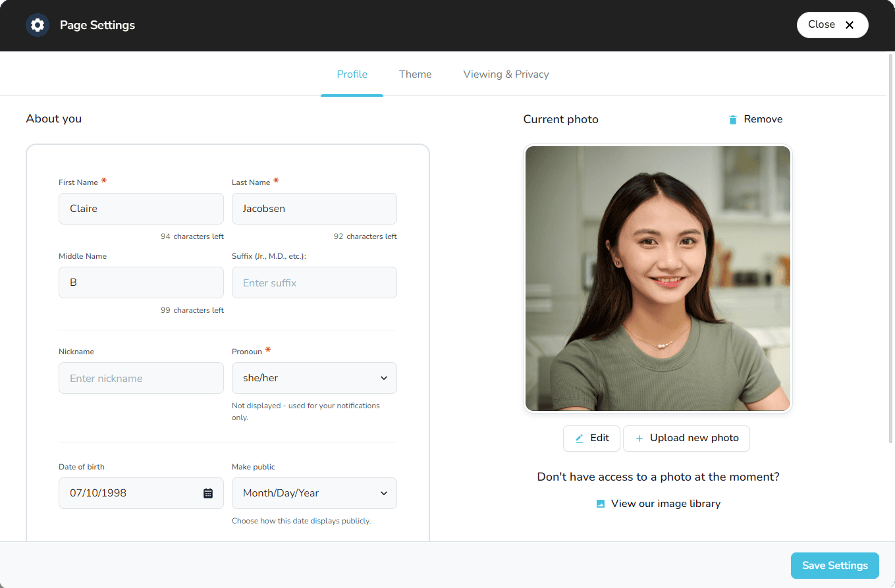895x588 pixels.
Task: Select the Profile tab
Action: click(352, 74)
